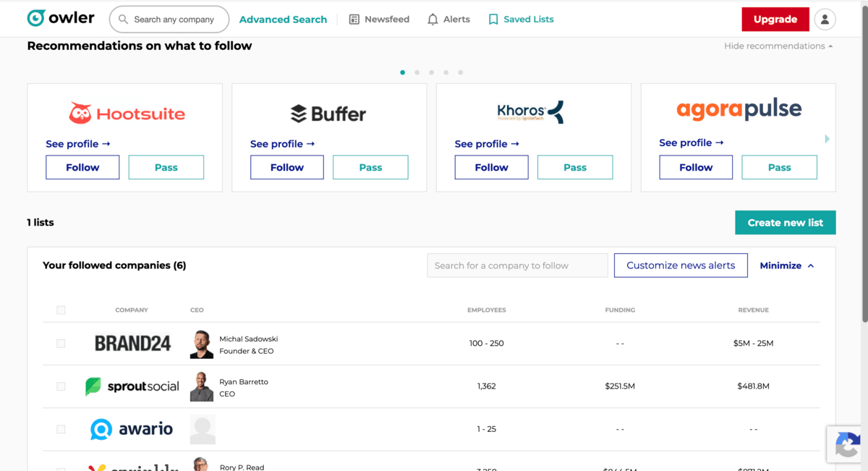The image size is (868, 471).
Task: Click the Buffer logo
Action: pyautogui.click(x=328, y=114)
